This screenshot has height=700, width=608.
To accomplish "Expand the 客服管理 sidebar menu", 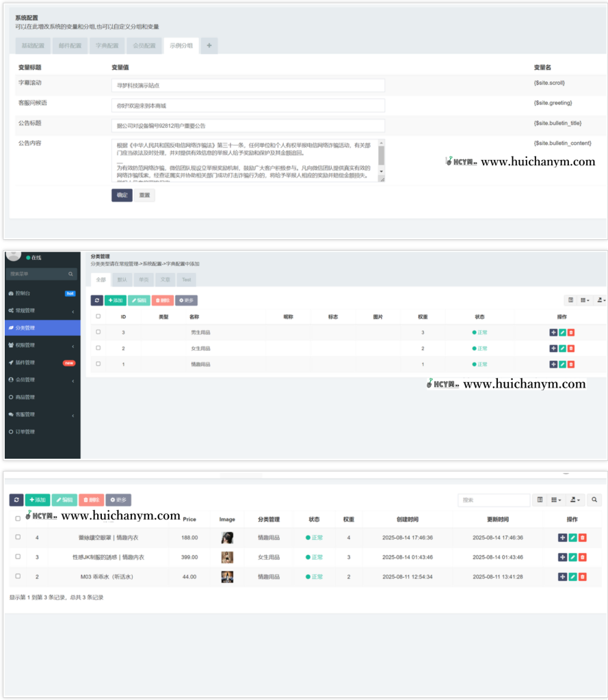I will 42,414.
